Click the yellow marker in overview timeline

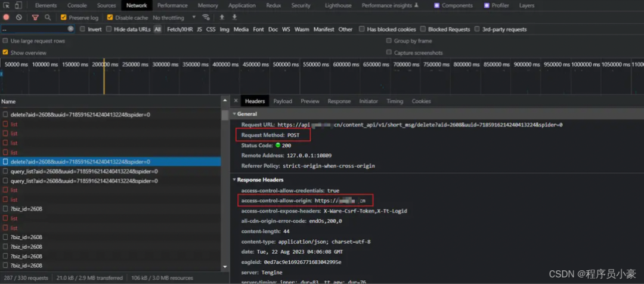(x=104, y=76)
